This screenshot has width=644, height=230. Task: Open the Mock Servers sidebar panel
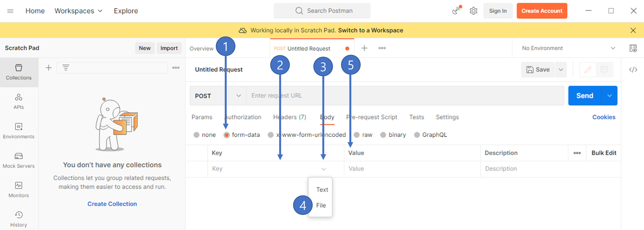(19, 161)
